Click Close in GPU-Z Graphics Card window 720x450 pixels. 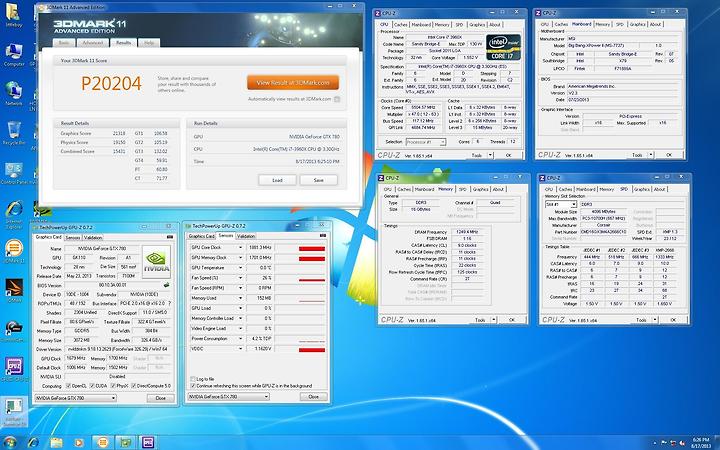click(161, 398)
